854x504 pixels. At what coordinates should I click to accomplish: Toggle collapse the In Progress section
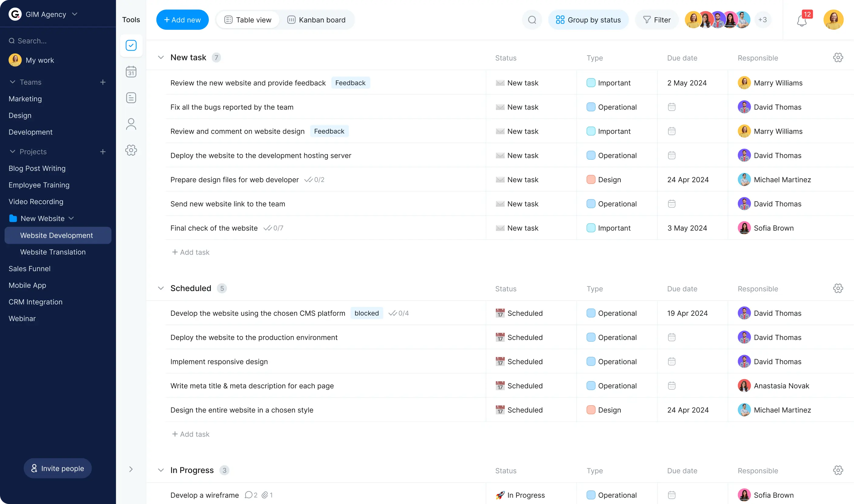click(160, 470)
